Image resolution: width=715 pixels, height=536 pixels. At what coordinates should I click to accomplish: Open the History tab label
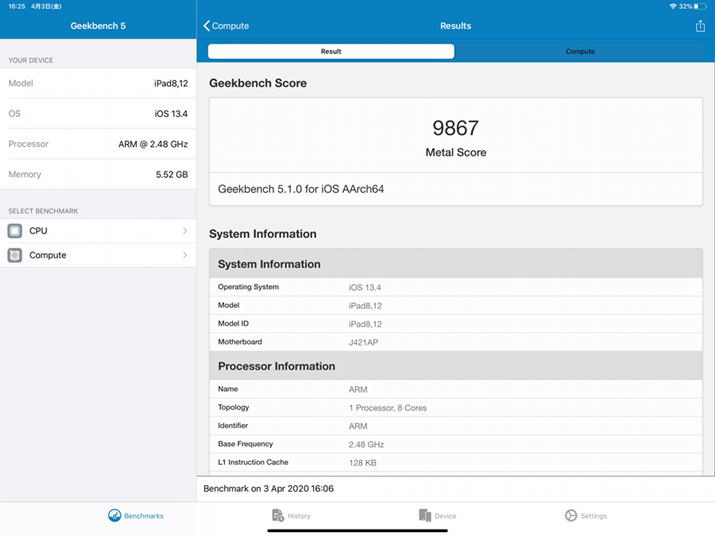click(299, 516)
